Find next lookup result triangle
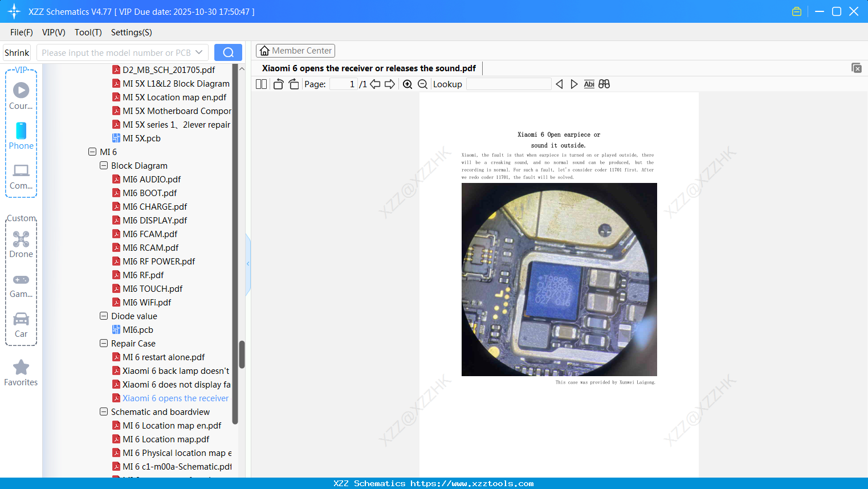Viewport: 868px width, 489px height. point(574,84)
